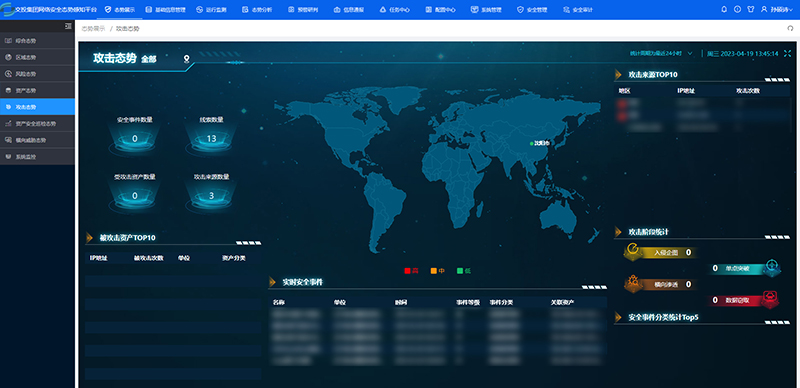
Task: Collapse the left sidebar with the fold icon
Action: click(68, 26)
